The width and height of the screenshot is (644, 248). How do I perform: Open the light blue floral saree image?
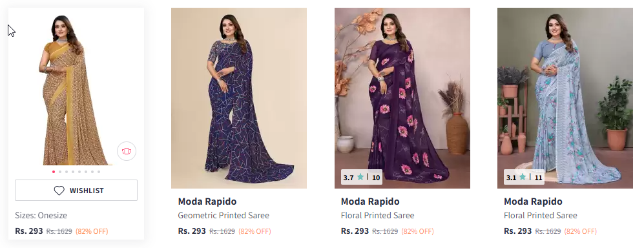point(565,98)
